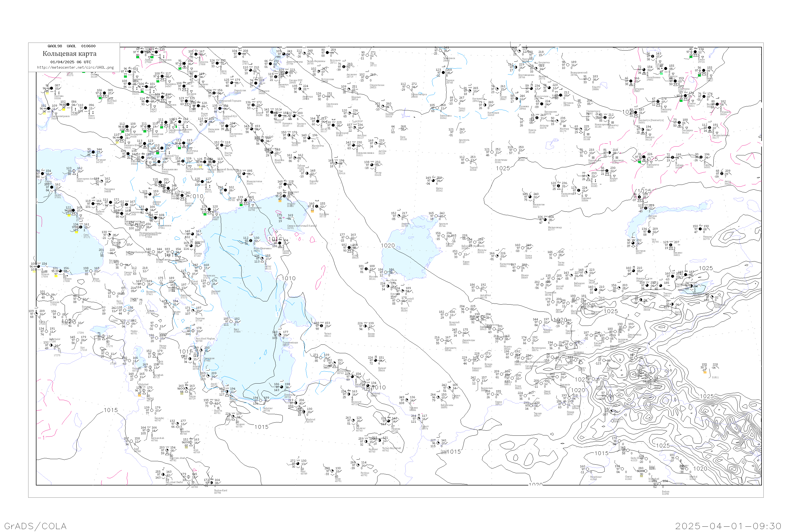Click the Форт-Шевченко 38001 station circle

(x=251, y=241)
